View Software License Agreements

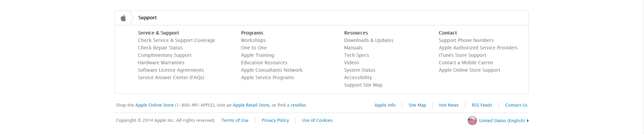(171, 70)
